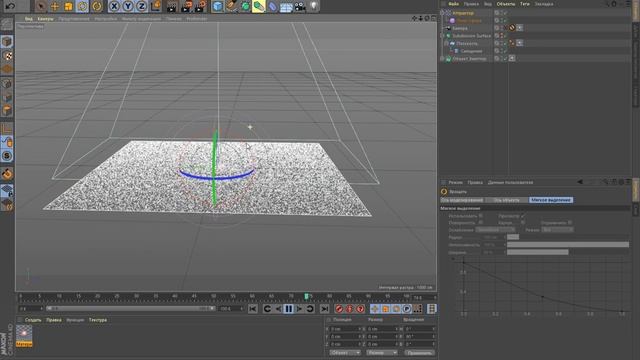Open the Tags menu in Object Manager
Viewport: 640px width, 360px height.
[x=524, y=4]
